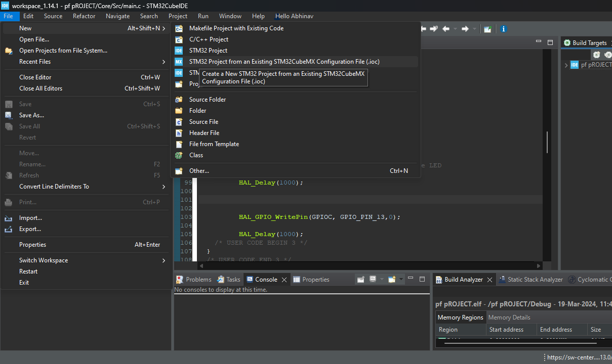Screen dimensions: 612x364
Task: Click toolbar Back navigation arrow
Action: 446,29
